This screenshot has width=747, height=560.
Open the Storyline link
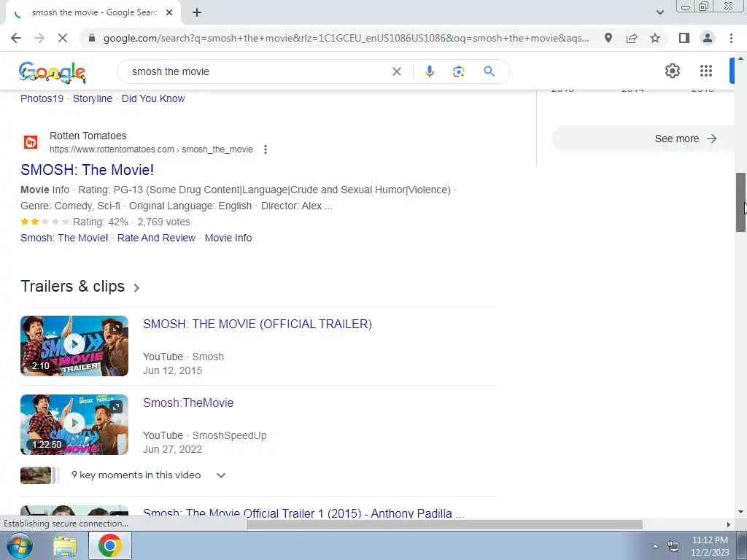point(93,98)
